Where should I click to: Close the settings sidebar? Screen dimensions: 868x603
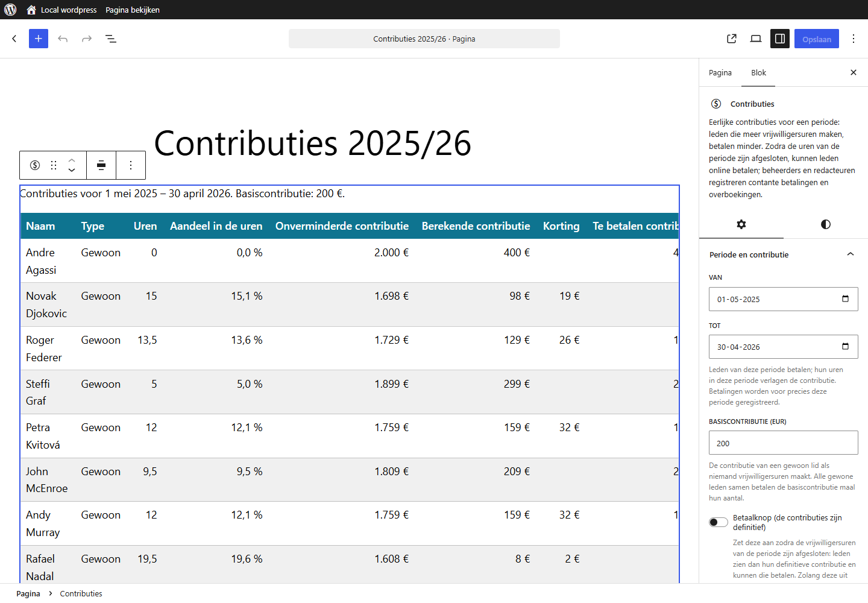pos(854,72)
